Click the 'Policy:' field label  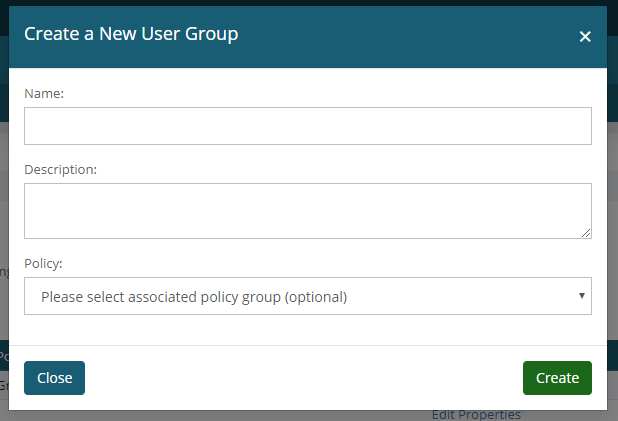pos(43,263)
